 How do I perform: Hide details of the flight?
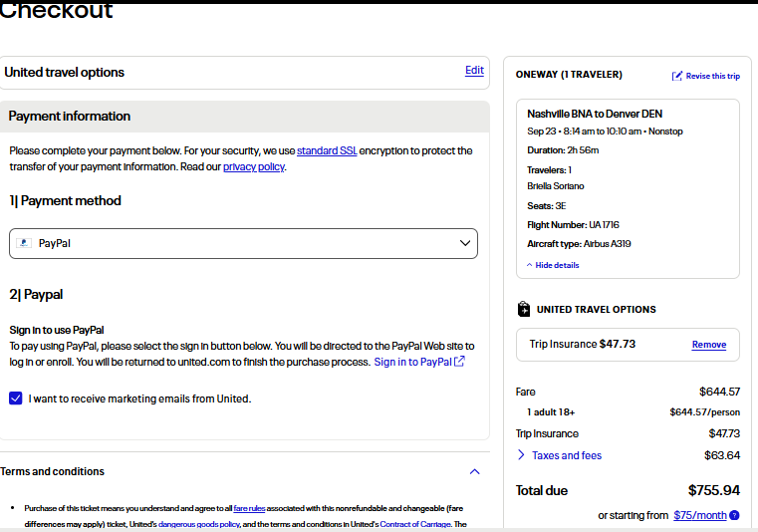553,265
